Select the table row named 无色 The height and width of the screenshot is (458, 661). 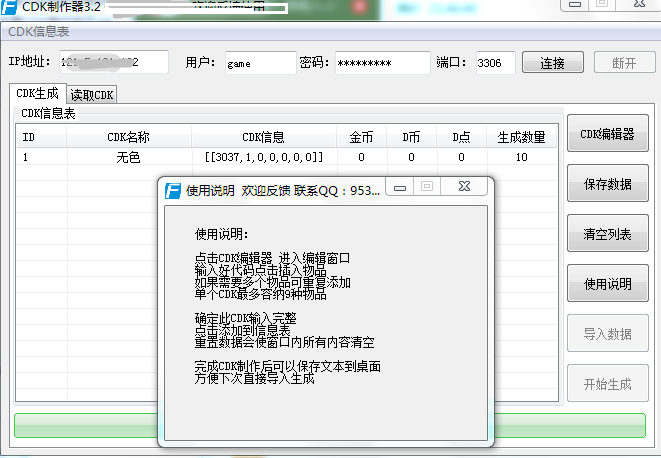click(128, 157)
